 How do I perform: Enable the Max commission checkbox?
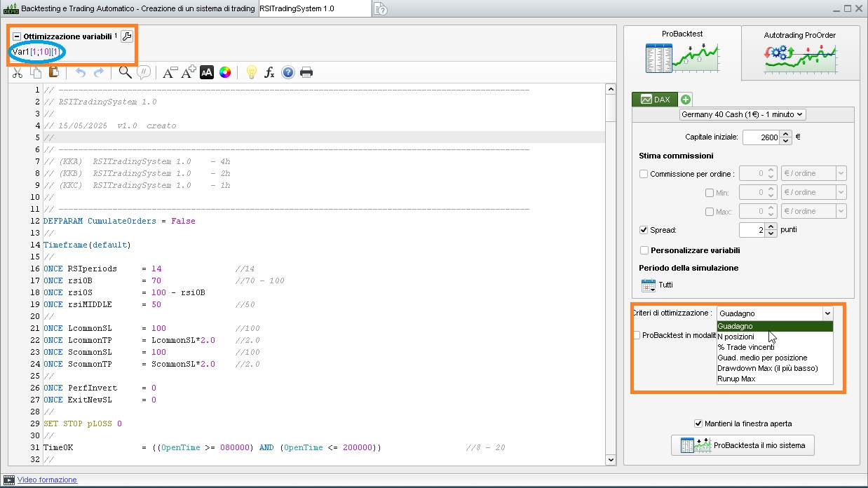point(710,212)
